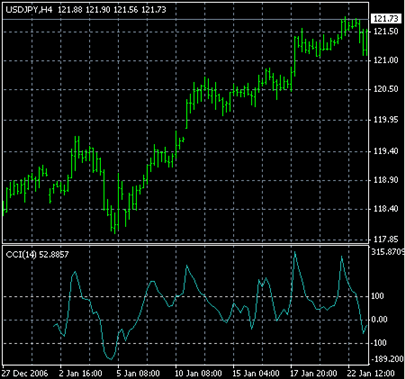Screen dimensions: 405x379
Task: Click the 119.40 price scale label
Action: click(386, 151)
